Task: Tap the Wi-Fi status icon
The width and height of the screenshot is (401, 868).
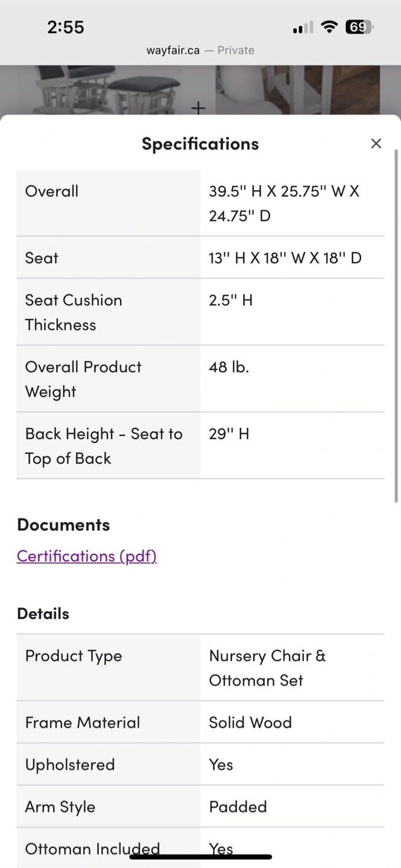Action: 329,27
